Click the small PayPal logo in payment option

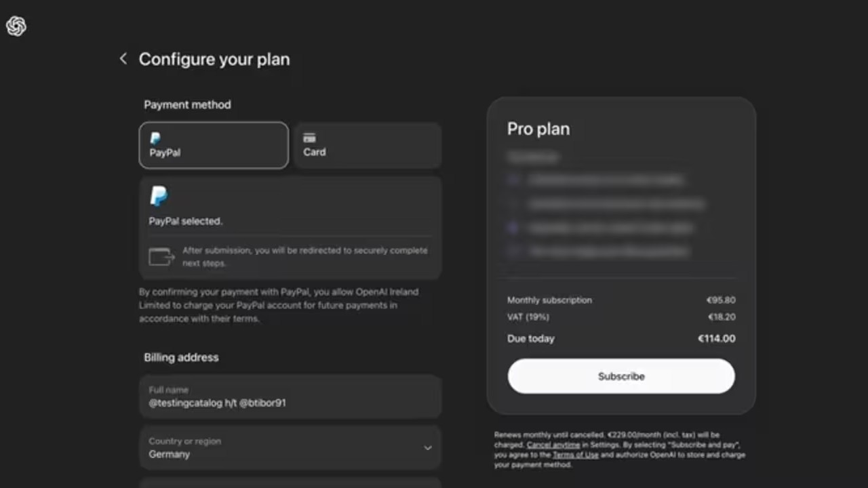[155, 138]
